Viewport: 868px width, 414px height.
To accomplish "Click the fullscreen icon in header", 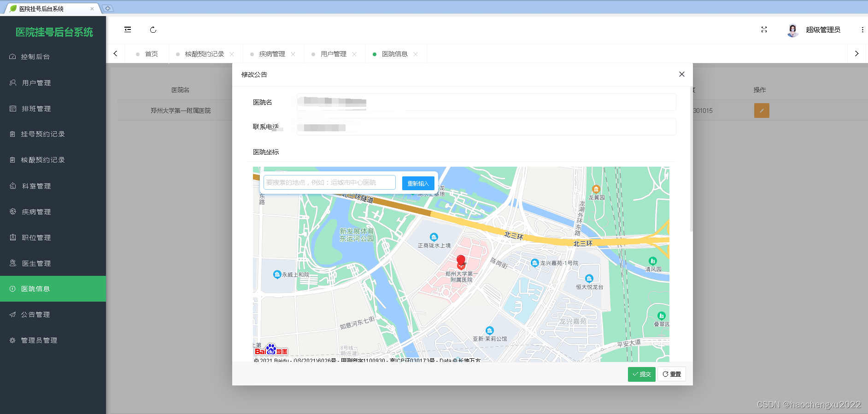I will (764, 29).
